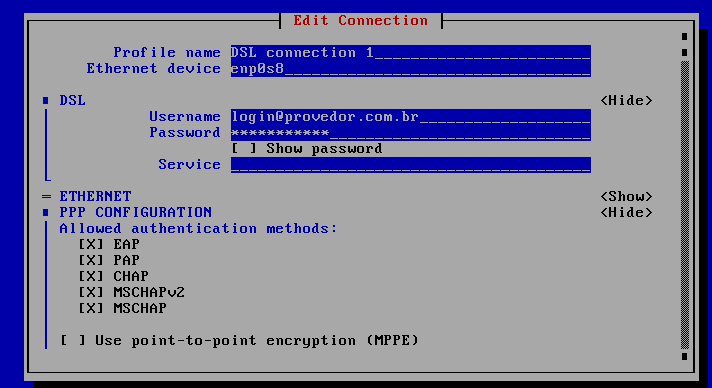The height and width of the screenshot is (388, 712).
Task: Toggle the Show password checkbox
Action: 244,149
